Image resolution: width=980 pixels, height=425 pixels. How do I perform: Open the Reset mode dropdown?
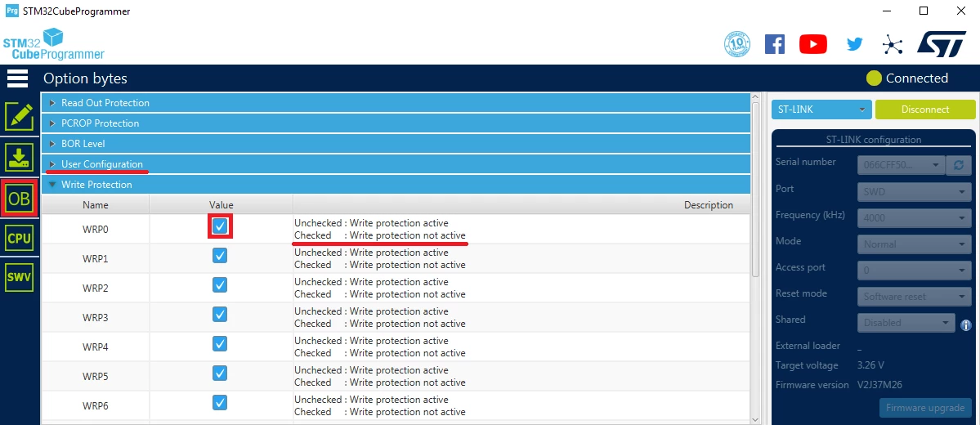(915, 296)
